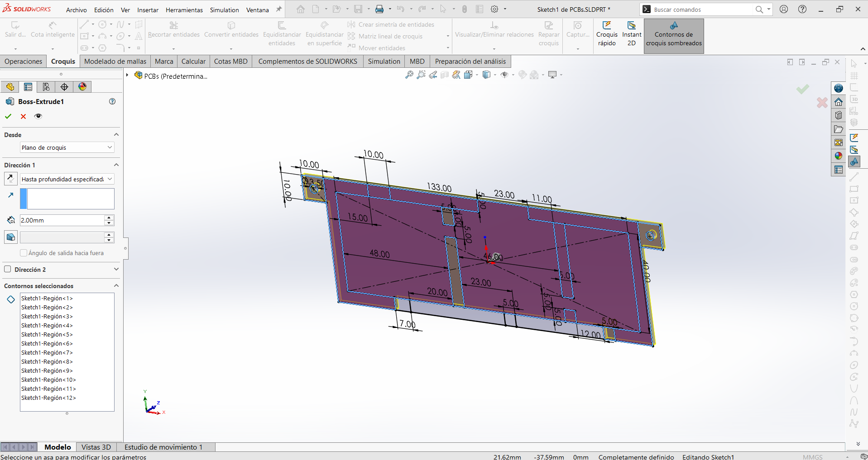
Task: Open Plano de croquis dropdown
Action: [x=67, y=147]
